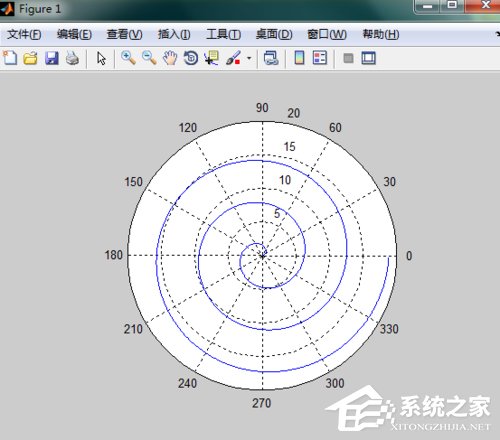Minimize the Figure 1 window
The height and width of the screenshot is (440, 500).
click(427, 6)
